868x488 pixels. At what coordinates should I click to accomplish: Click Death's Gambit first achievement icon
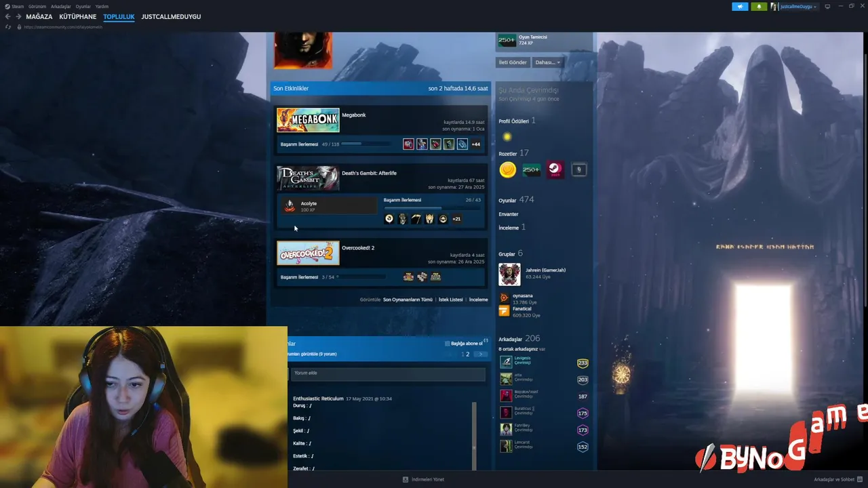389,219
